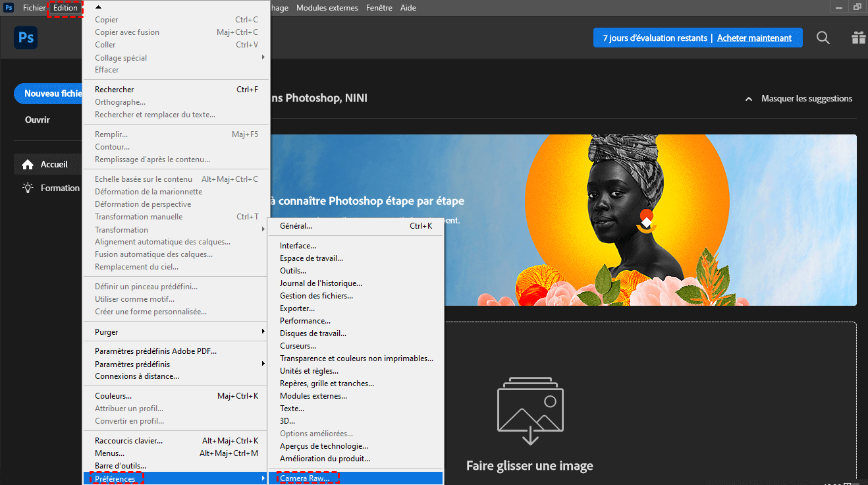This screenshot has height=485, width=868.
Task: Click the small Ps icon in title bar
Action: click(x=9, y=8)
